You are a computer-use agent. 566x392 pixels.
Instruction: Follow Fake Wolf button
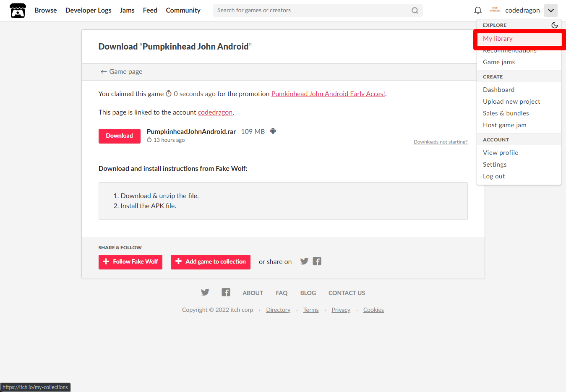[130, 262]
